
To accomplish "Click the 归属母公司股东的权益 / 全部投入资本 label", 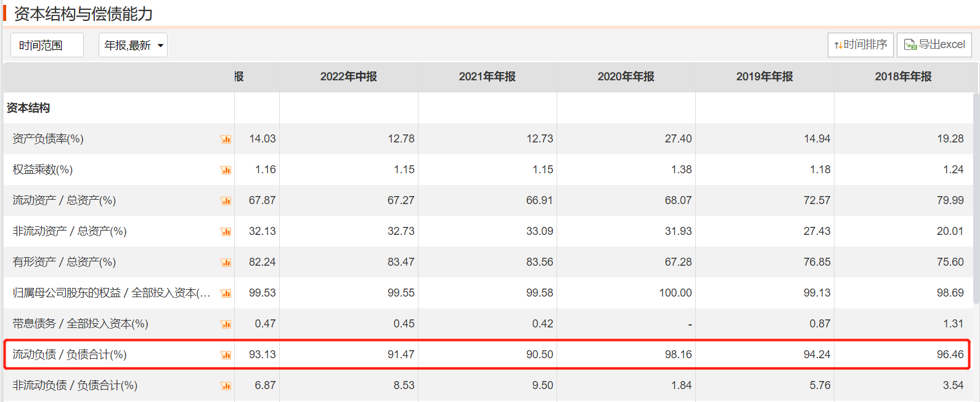I will pos(112,293).
